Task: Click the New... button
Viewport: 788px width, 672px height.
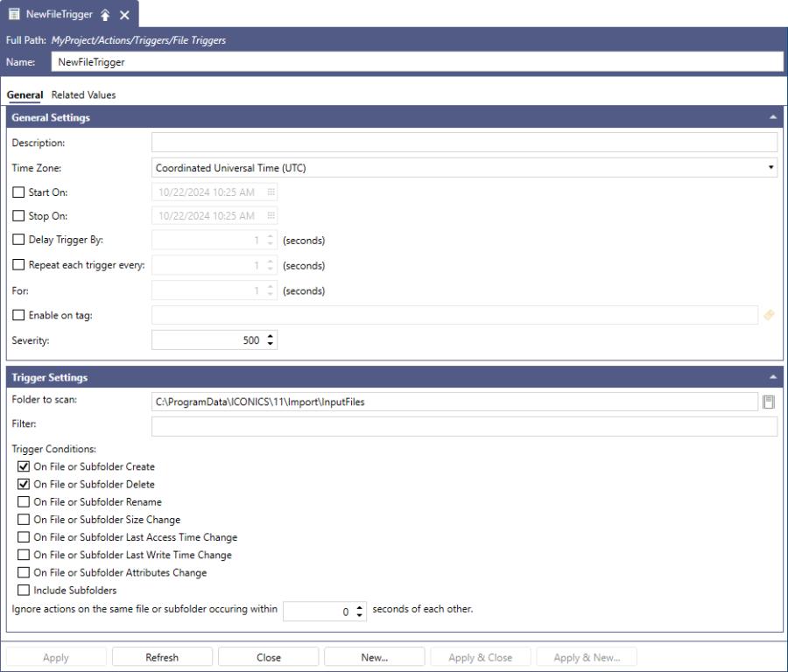Action: tap(374, 657)
